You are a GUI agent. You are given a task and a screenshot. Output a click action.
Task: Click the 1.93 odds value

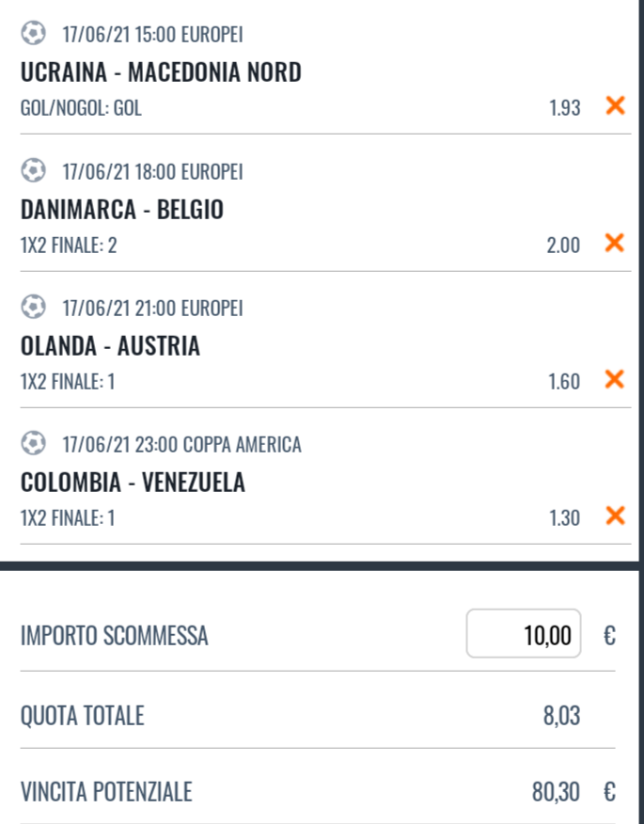tap(564, 107)
